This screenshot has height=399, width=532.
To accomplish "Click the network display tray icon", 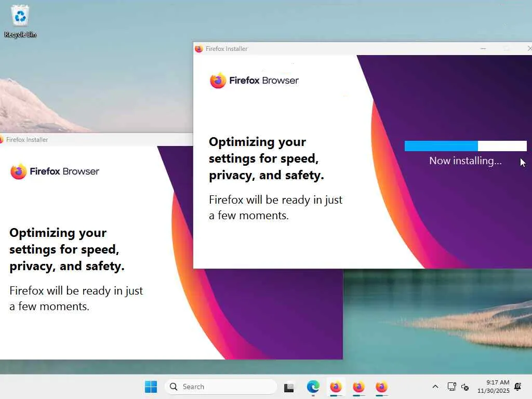I will [x=451, y=387].
